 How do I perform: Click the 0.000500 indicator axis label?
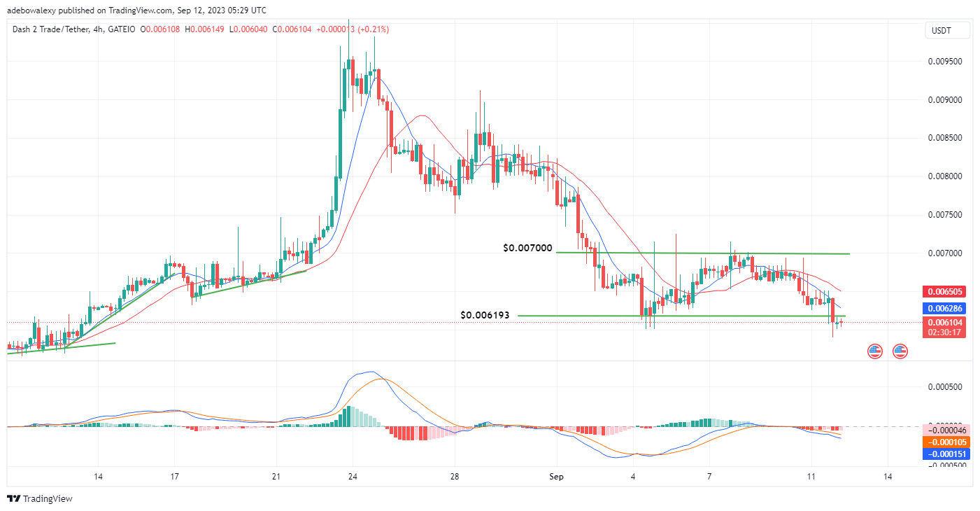(x=944, y=386)
